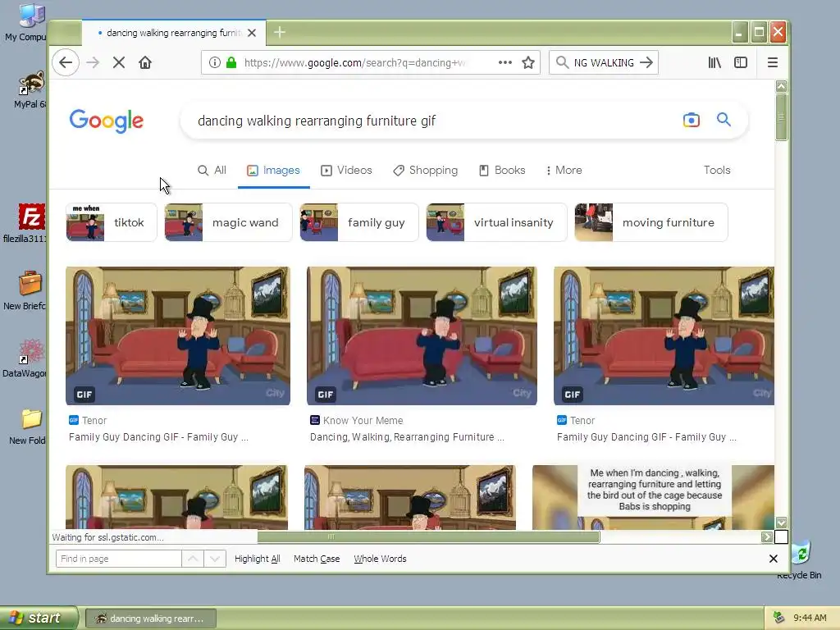Filter results by magic wand chip
840x630 pixels.
pos(228,222)
